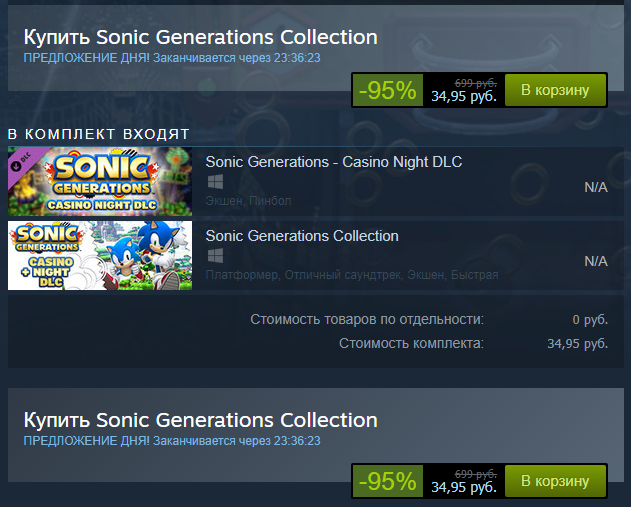The width and height of the screenshot is (631, 507).
Task: Click the Windows icon under Casino Night DLC
Action: coord(213,182)
